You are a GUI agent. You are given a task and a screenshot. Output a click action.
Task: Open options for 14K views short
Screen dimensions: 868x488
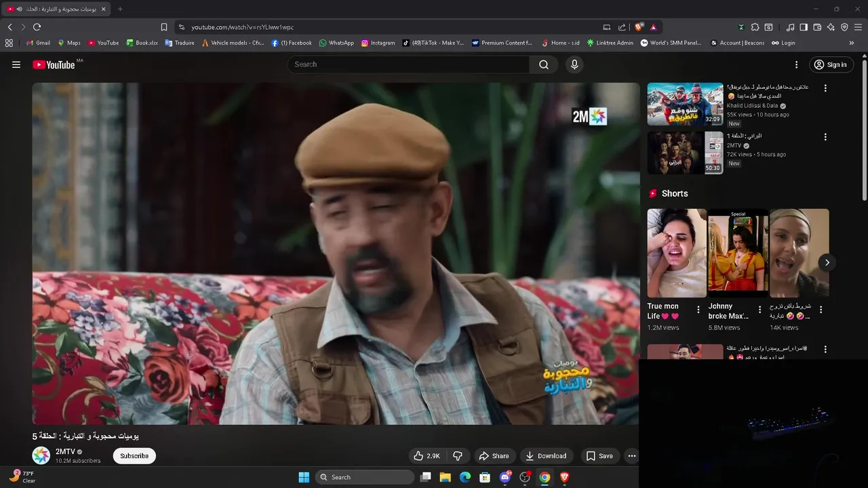(821, 310)
